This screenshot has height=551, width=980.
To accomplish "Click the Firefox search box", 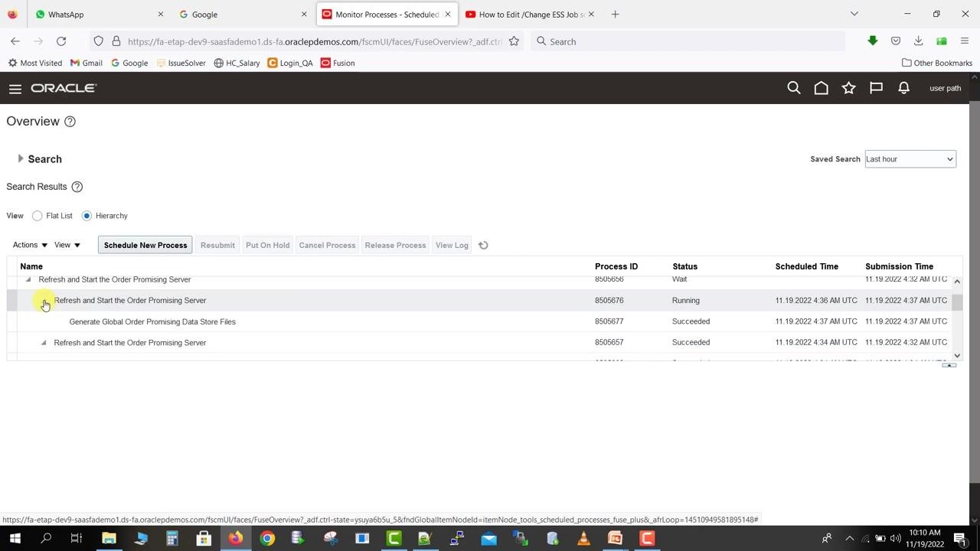I will 689,41.
